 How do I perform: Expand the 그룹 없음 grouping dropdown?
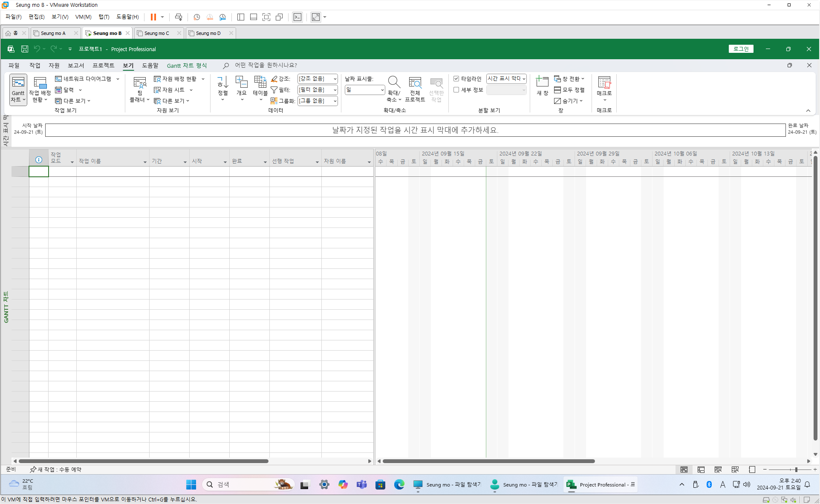(x=335, y=101)
